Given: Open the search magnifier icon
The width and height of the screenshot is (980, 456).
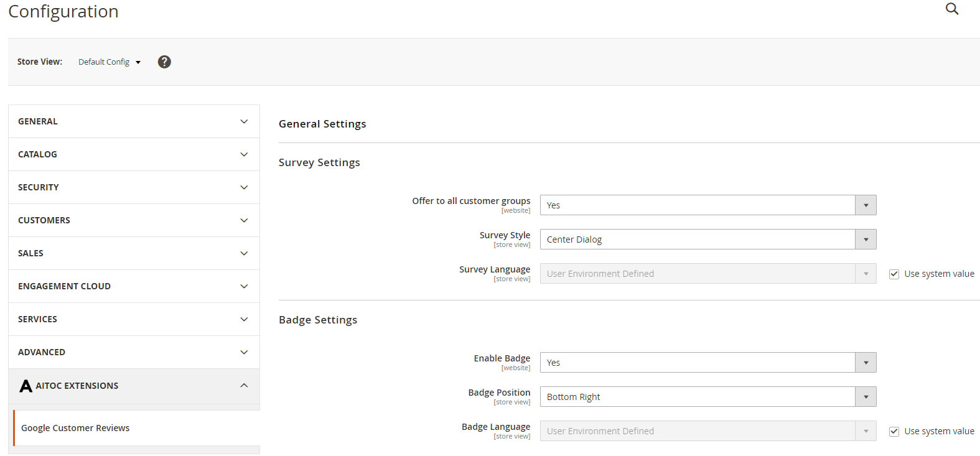Looking at the screenshot, I should click(952, 9).
